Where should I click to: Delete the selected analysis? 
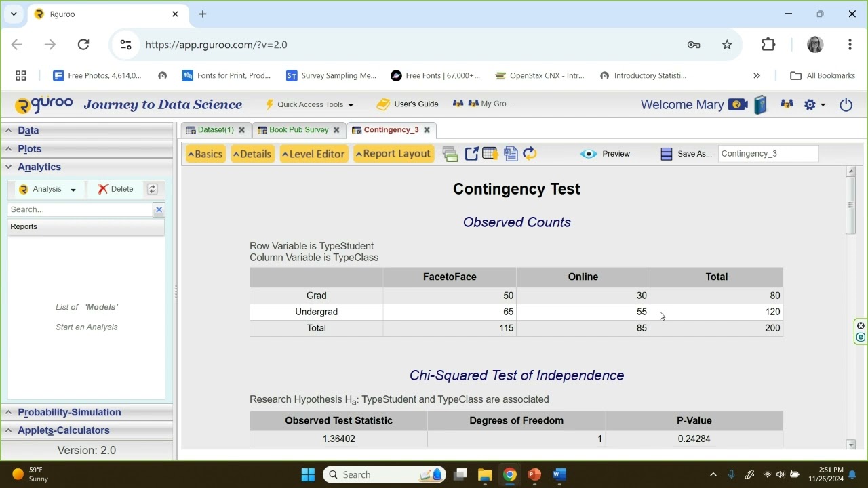[115, 189]
